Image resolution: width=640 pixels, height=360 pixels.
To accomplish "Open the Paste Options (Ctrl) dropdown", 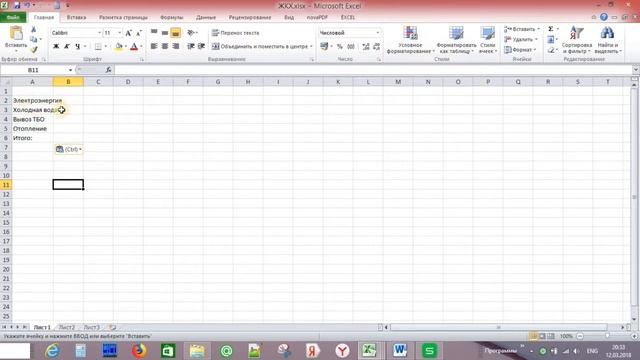I will point(69,149).
